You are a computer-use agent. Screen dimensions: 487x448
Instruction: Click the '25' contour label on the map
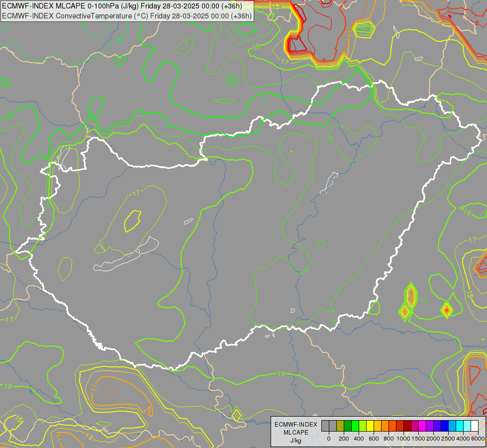120,39
